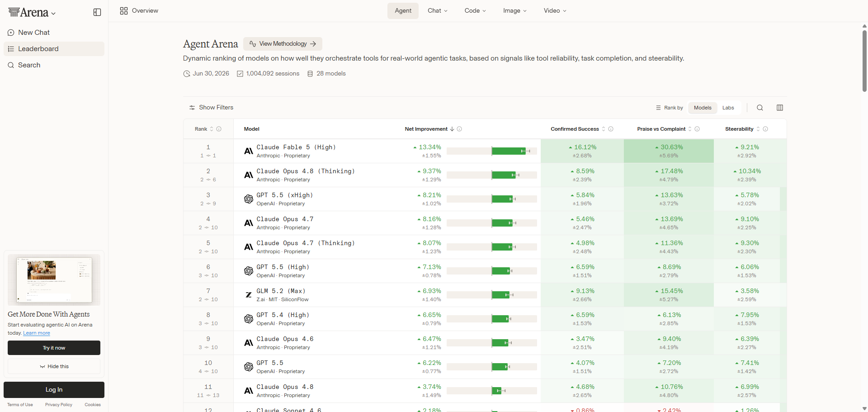Open the leaderboard search magnifier icon
The height and width of the screenshot is (412, 868).
(760, 108)
